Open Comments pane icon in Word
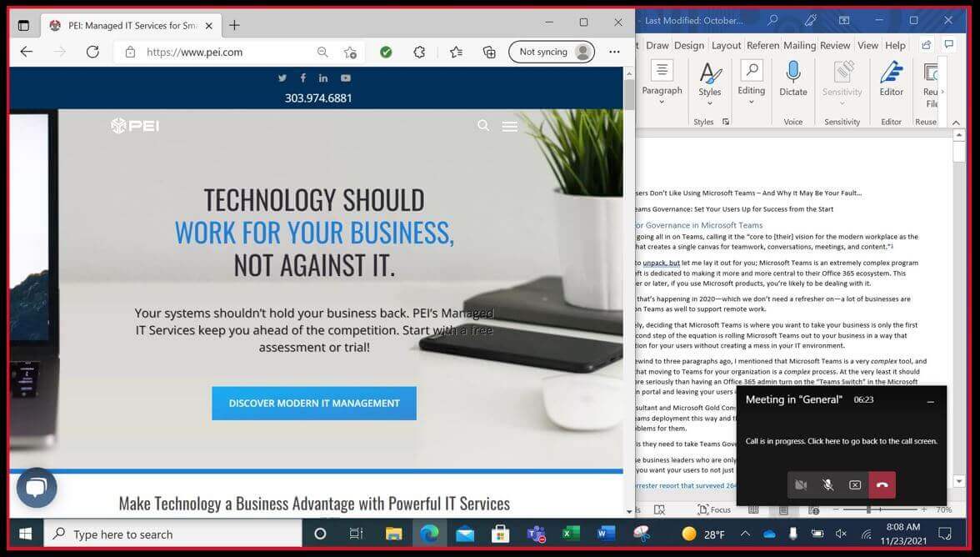980x557 pixels. (948, 45)
